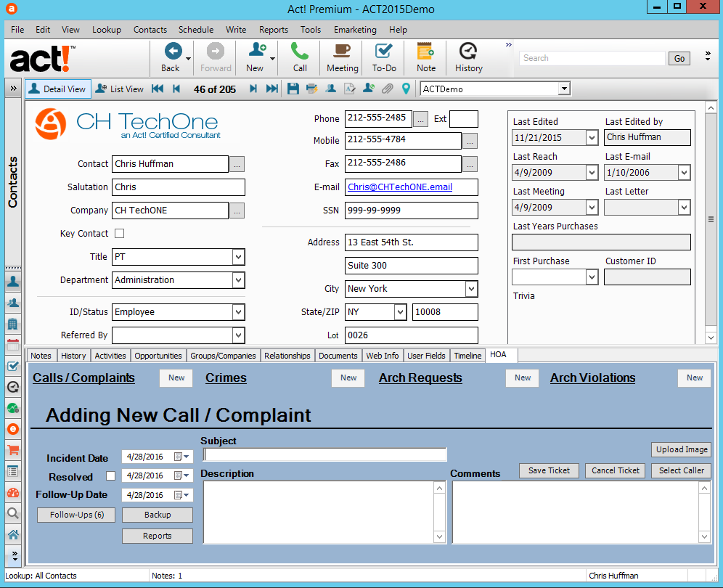Expand the Referred By dropdown
The height and width of the screenshot is (588, 723).
tap(238, 335)
